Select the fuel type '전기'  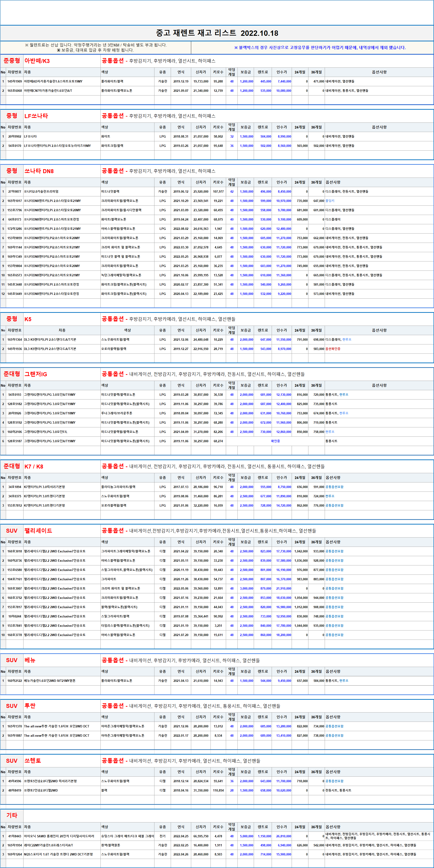tap(163, 836)
